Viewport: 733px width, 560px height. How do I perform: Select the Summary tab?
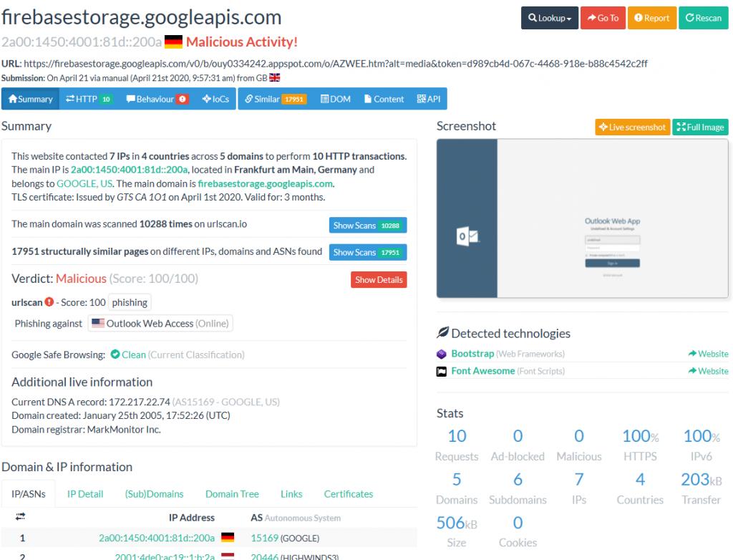[30, 99]
